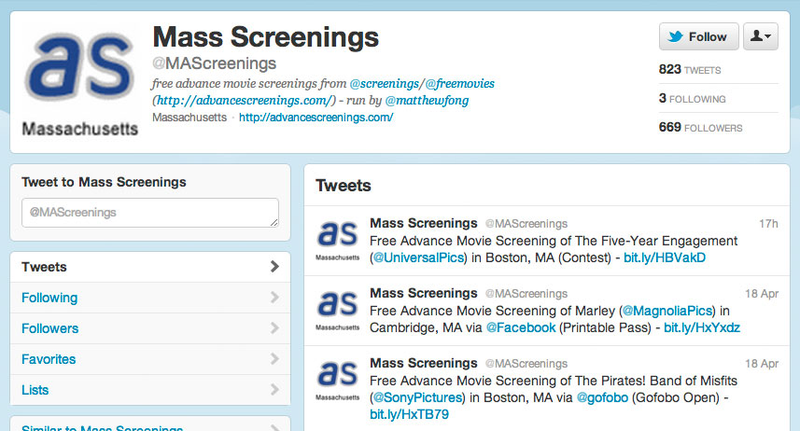Expand the Tweets chevron in sidebar
The width and height of the screenshot is (800, 431).
[274, 266]
